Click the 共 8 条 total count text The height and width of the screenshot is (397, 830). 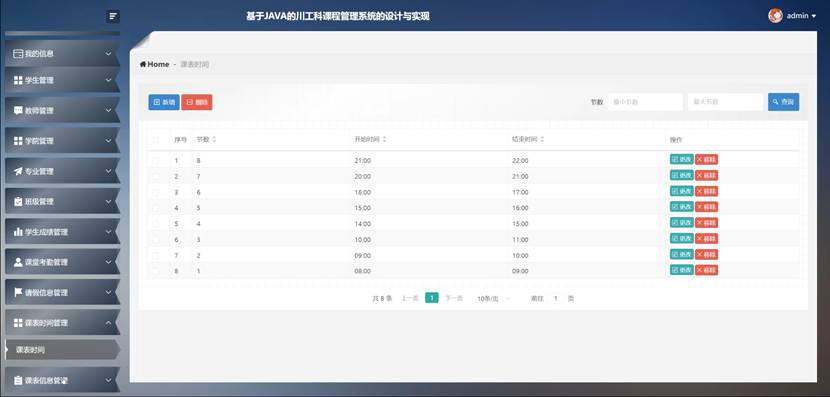click(x=382, y=299)
